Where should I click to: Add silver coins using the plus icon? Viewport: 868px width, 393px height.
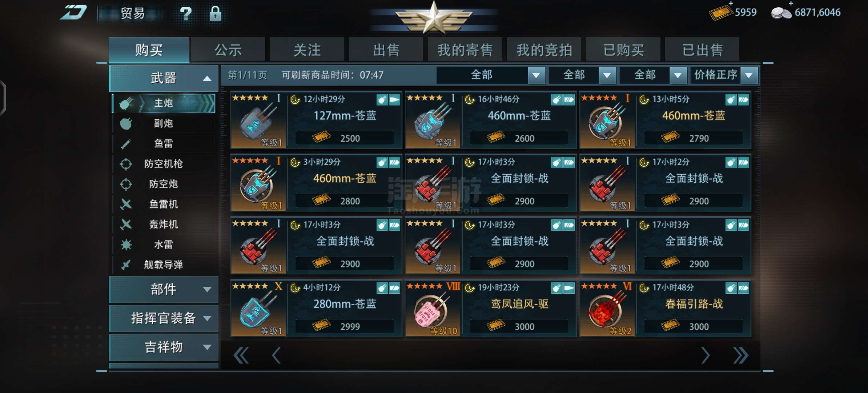tap(791, 3)
